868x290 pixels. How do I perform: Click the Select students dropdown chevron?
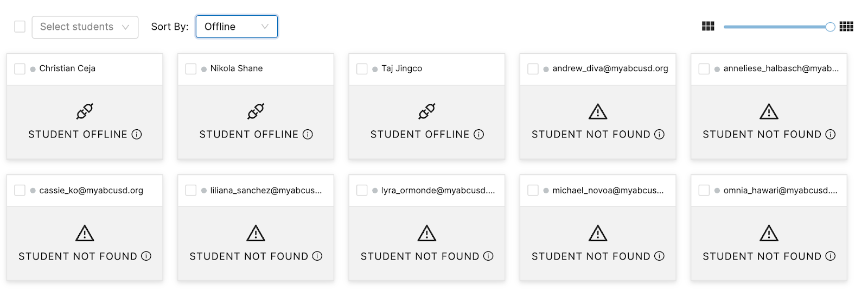coord(125,27)
